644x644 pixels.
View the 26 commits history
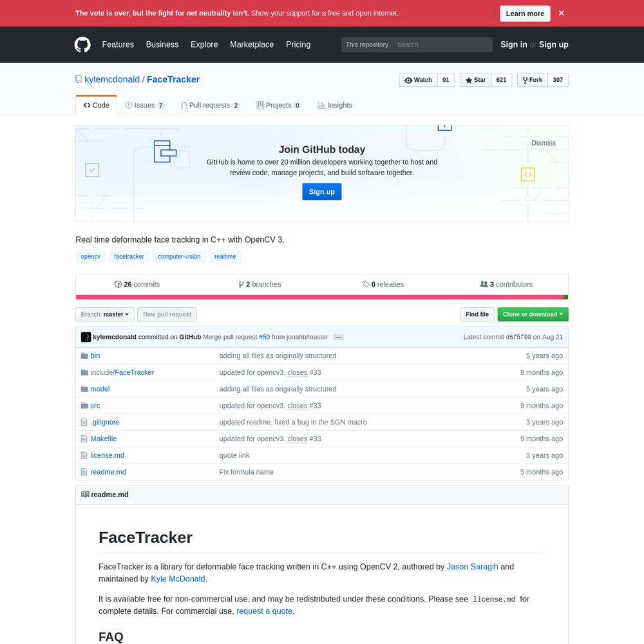(x=137, y=284)
